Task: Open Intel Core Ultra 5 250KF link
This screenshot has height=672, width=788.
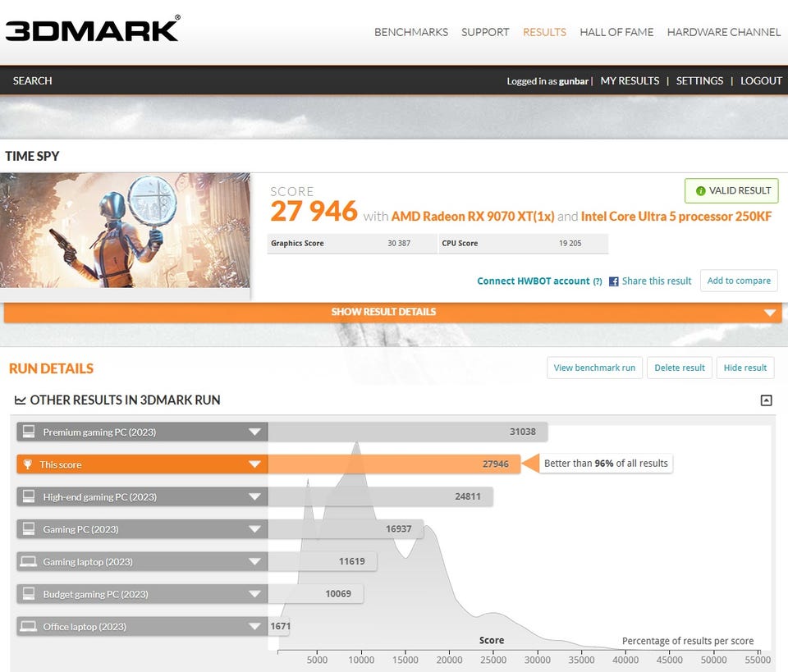Action: pyautogui.click(x=676, y=217)
